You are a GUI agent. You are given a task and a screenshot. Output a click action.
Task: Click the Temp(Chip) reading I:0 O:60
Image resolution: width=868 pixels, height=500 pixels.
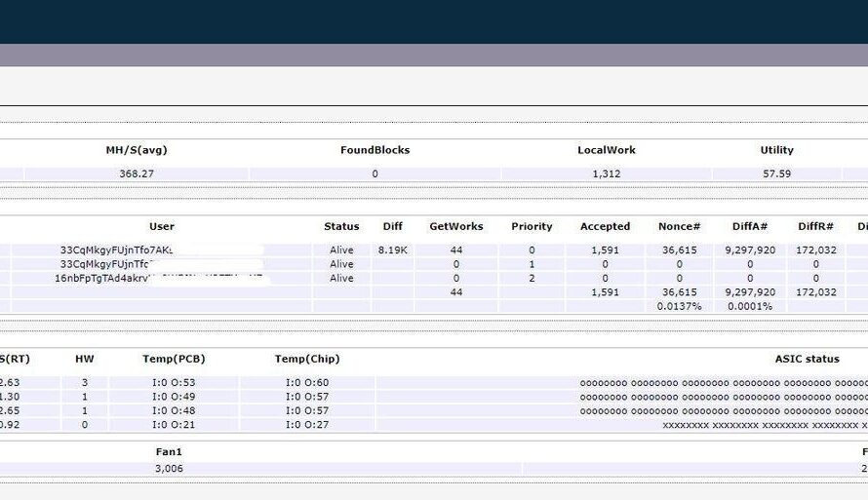307,383
